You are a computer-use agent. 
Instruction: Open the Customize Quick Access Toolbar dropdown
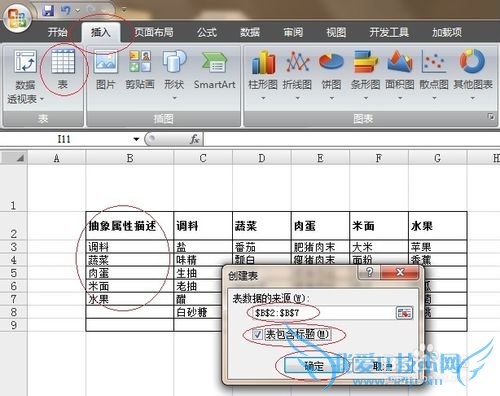(x=124, y=10)
